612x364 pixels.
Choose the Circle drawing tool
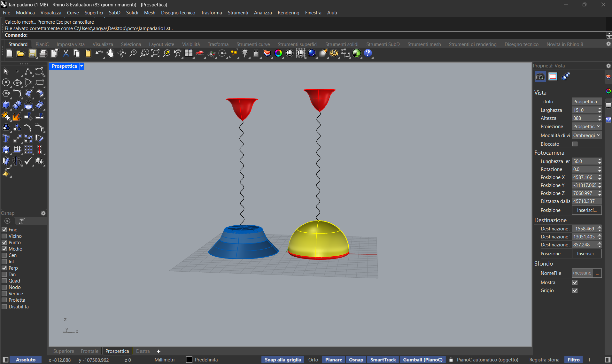6,82
